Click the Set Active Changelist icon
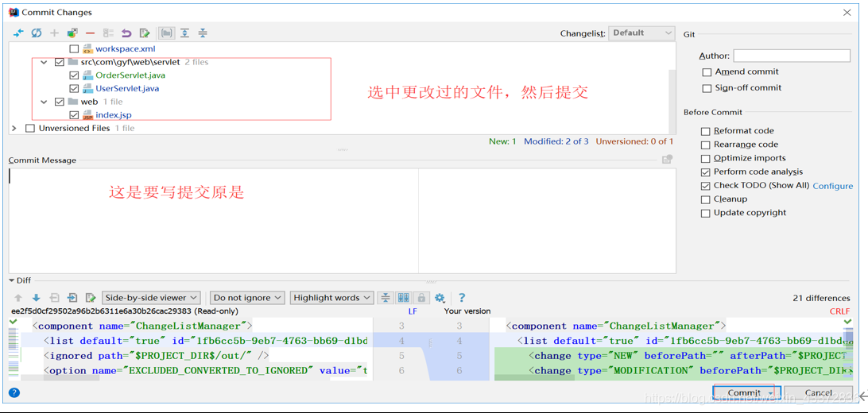The image size is (868, 413). point(108,33)
